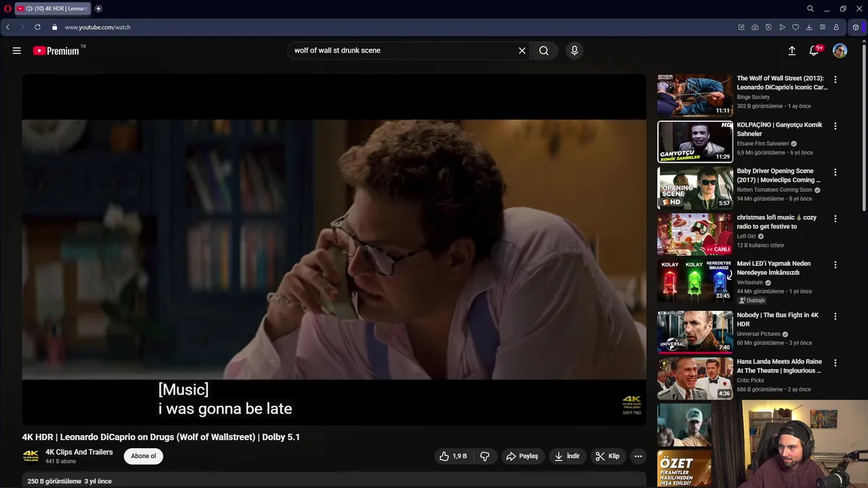Screen dimensions: 868x488
Task: Like the video with thumbs up
Action: (453, 456)
